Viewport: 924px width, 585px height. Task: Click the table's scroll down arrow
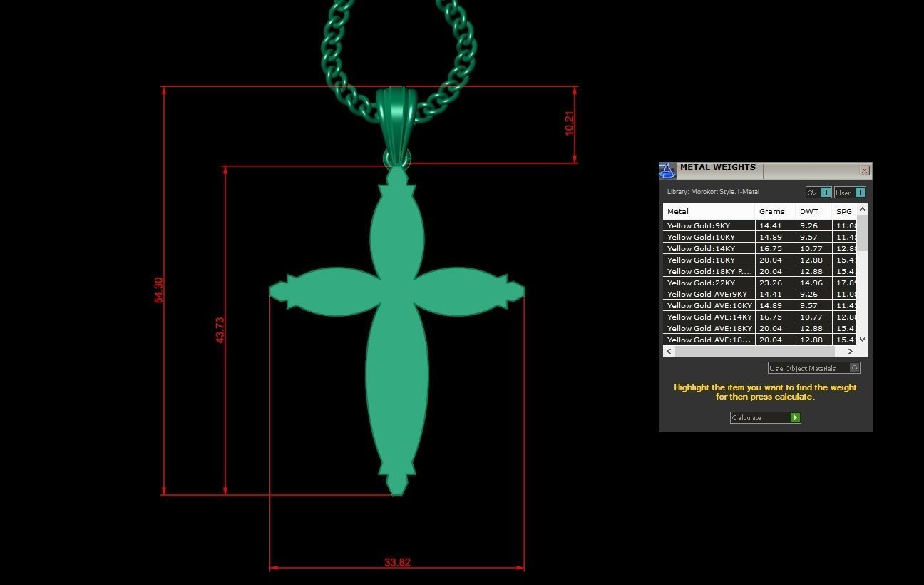[863, 340]
